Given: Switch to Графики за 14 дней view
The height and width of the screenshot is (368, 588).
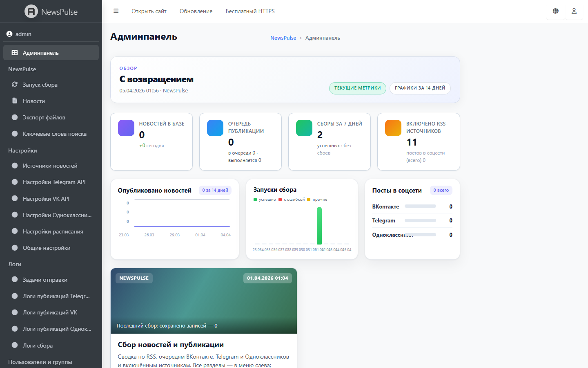Looking at the screenshot, I should 420,88.
